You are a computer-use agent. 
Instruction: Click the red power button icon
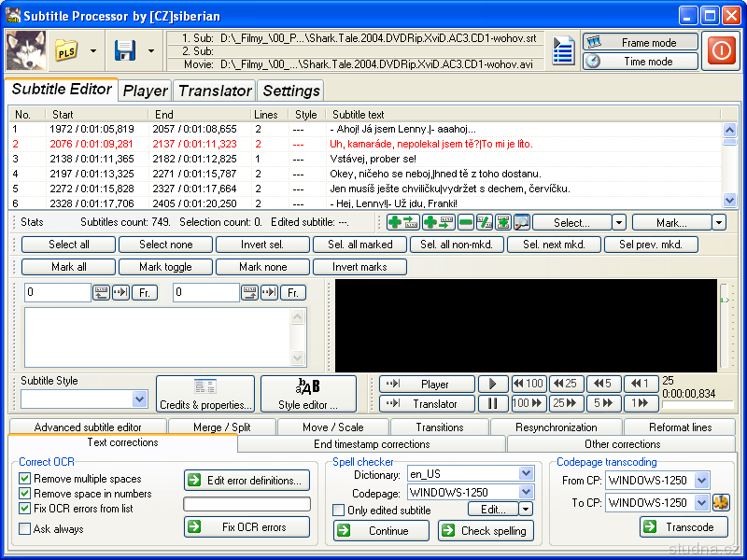click(721, 50)
